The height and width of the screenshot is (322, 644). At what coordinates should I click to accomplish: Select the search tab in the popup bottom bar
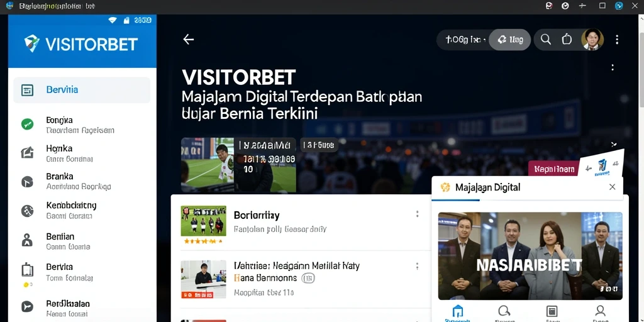(504, 313)
